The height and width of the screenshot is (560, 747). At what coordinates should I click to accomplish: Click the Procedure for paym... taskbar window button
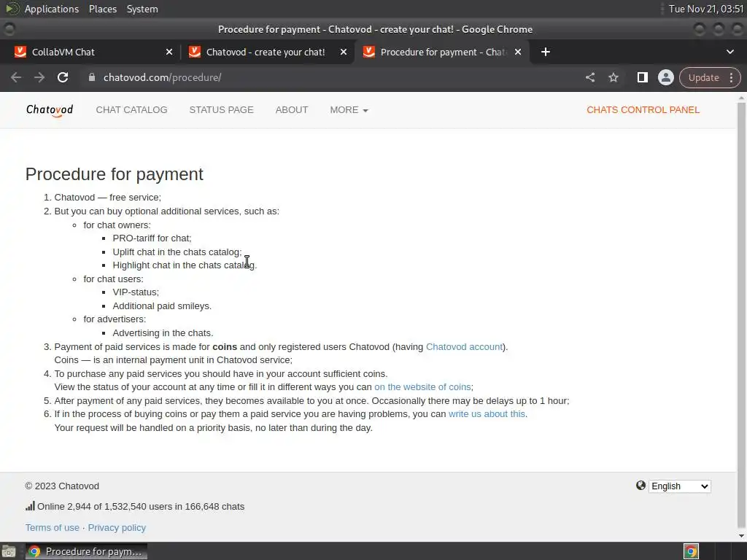[86, 551]
